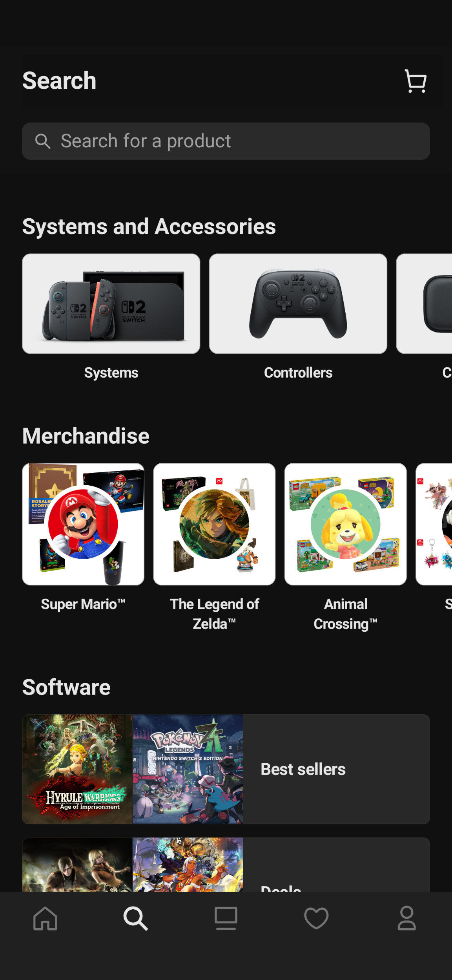Image resolution: width=452 pixels, height=980 pixels.
Task: Open the wishlist heart icon
Action: (316, 918)
